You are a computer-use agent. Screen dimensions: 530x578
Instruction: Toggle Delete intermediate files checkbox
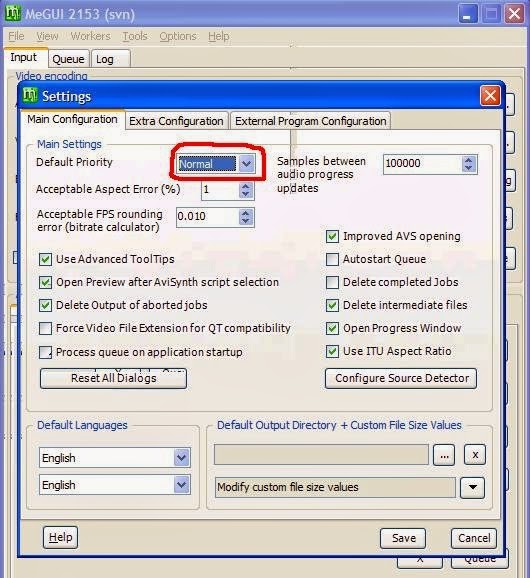(x=332, y=305)
